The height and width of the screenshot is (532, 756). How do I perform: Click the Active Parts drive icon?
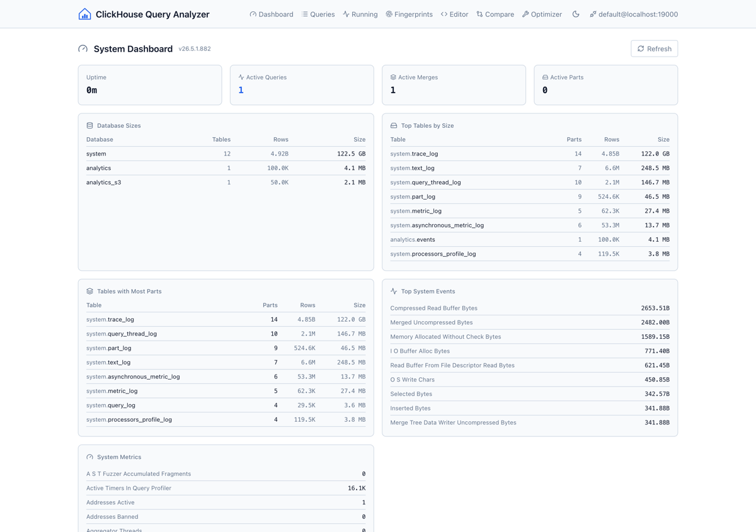[x=545, y=77]
